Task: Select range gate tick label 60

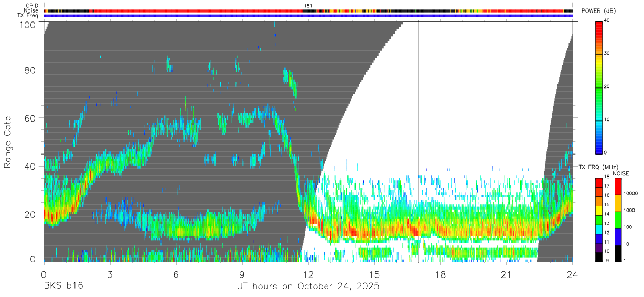Action: coord(30,118)
